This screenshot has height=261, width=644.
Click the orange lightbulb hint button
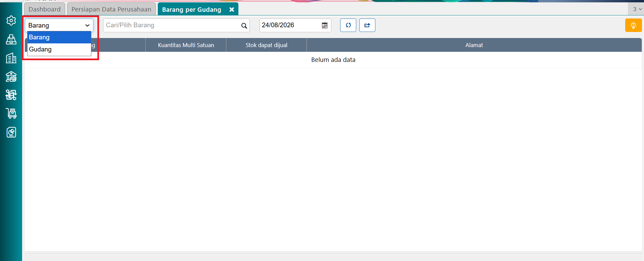(x=633, y=25)
